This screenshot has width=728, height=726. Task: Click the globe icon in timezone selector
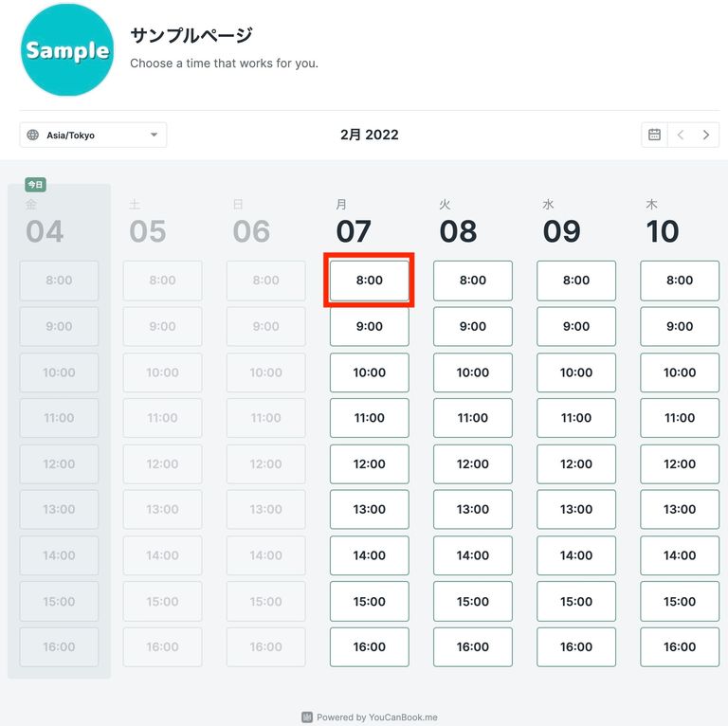(33, 136)
